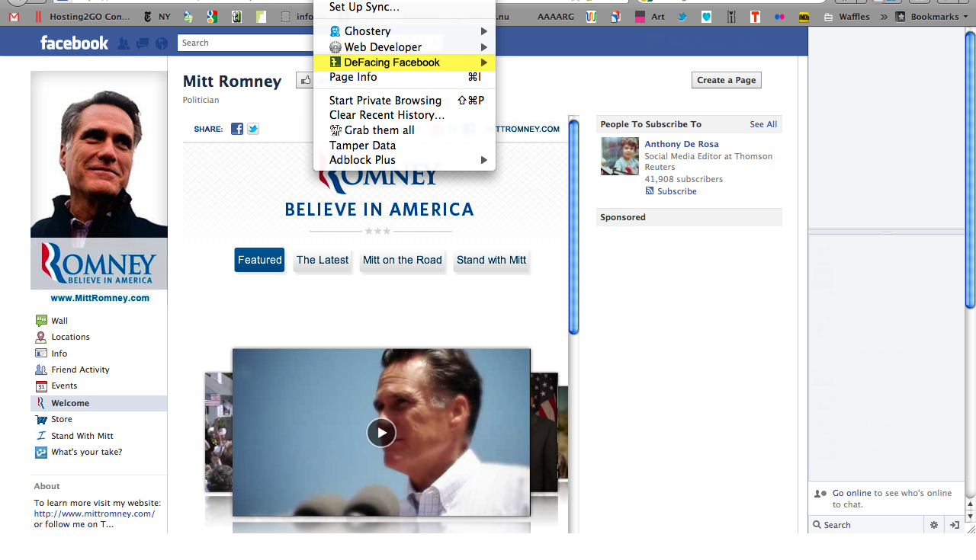The width and height of the screenshot is (976, 560).
Task: Collapse chat sidebar arrow icon
Action: (x=954, y=525)
